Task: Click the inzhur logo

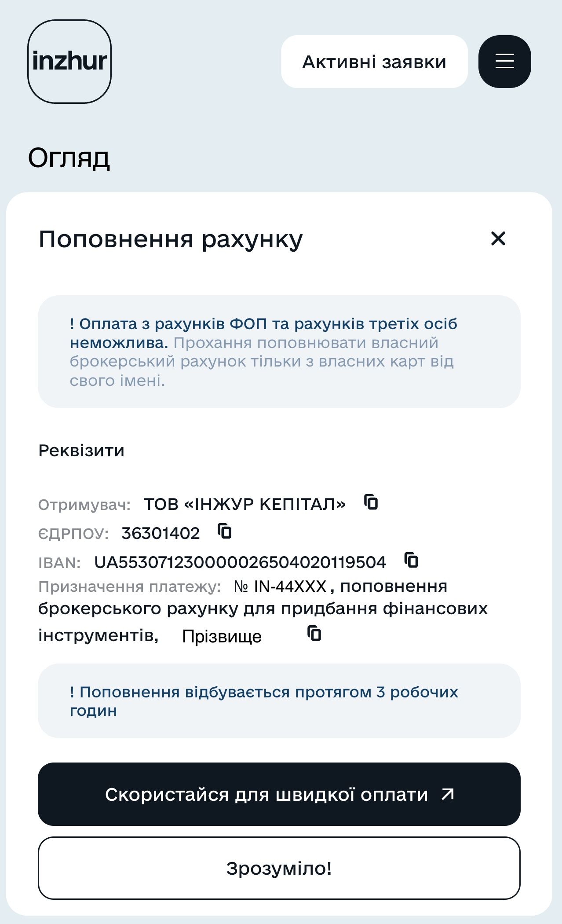Action: (70, 62)
